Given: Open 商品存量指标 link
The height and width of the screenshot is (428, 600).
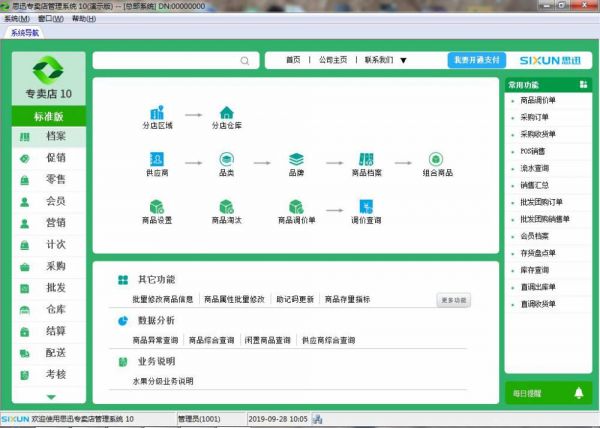Looking at the screenshot, I should [347, 299].
